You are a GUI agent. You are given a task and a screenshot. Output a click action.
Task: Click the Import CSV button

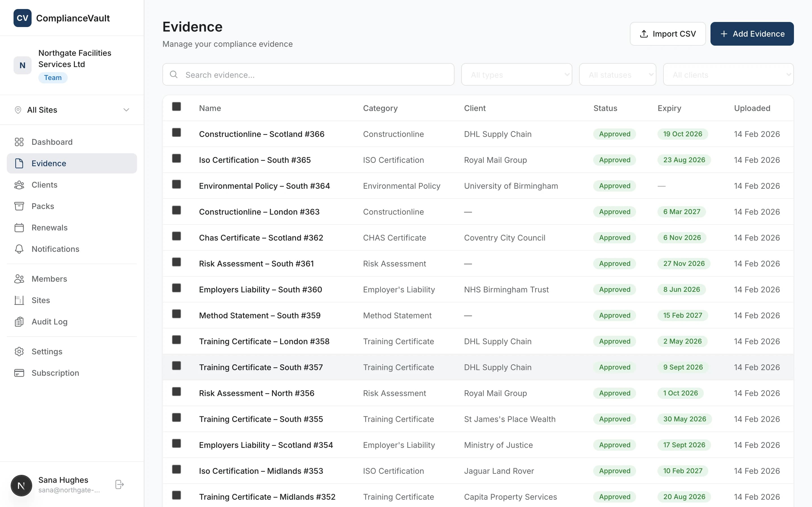pos(667,34)
